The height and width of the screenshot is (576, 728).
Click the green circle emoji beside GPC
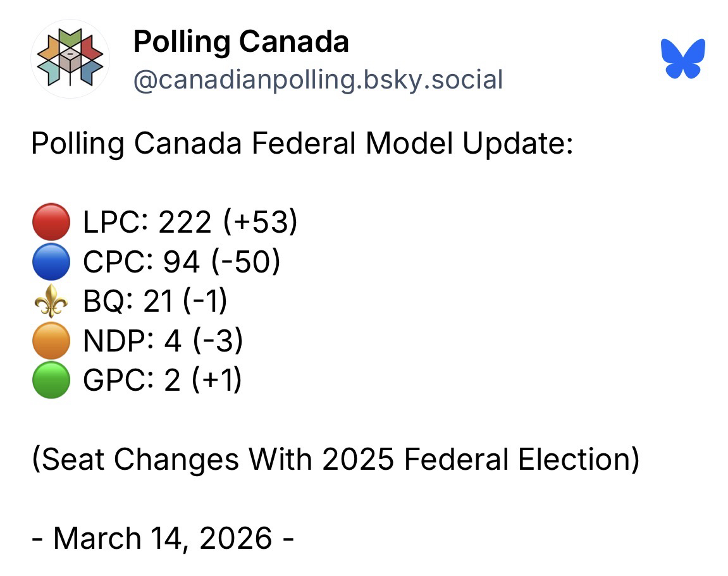pyautogui.click(x=50, y=381)
